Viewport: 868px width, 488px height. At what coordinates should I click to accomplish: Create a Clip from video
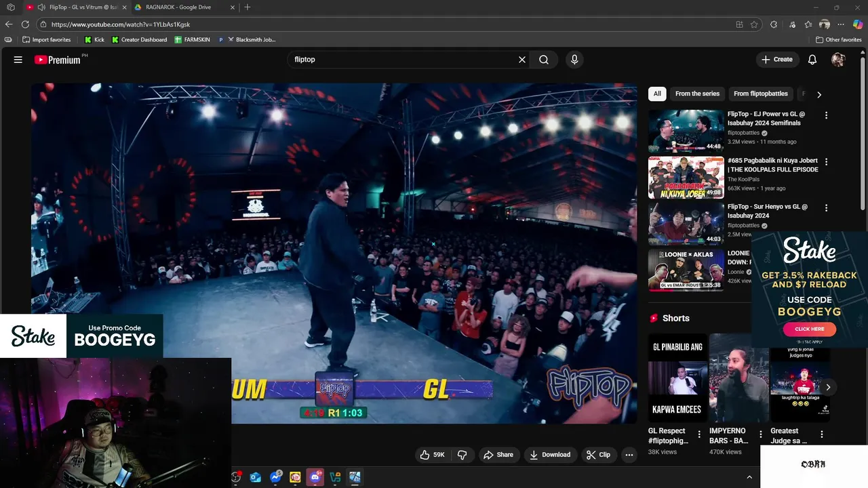[x=598, y=455]
